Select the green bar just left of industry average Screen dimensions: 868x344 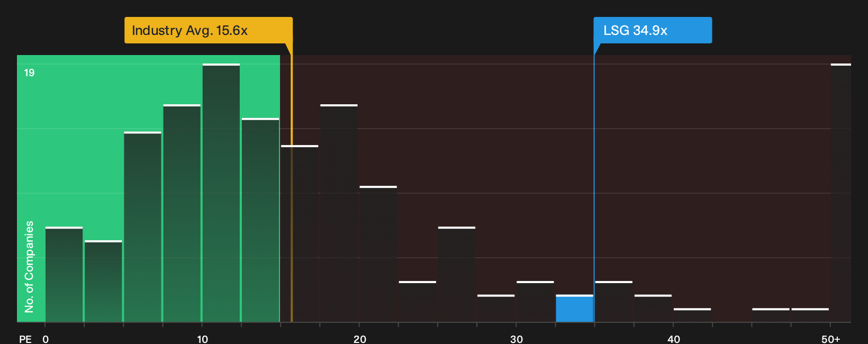[x=260, y=220]
